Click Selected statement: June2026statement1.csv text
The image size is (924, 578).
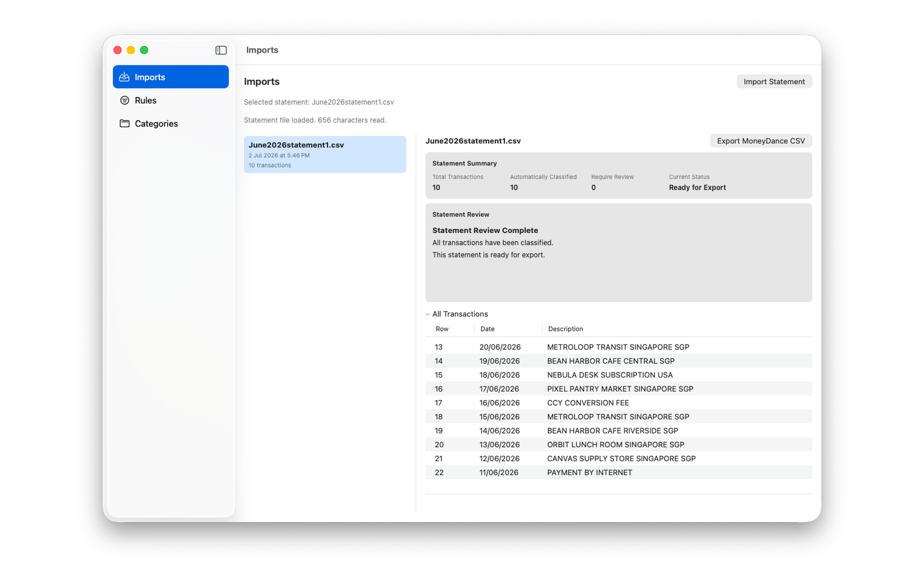click(x=319, y=102)
